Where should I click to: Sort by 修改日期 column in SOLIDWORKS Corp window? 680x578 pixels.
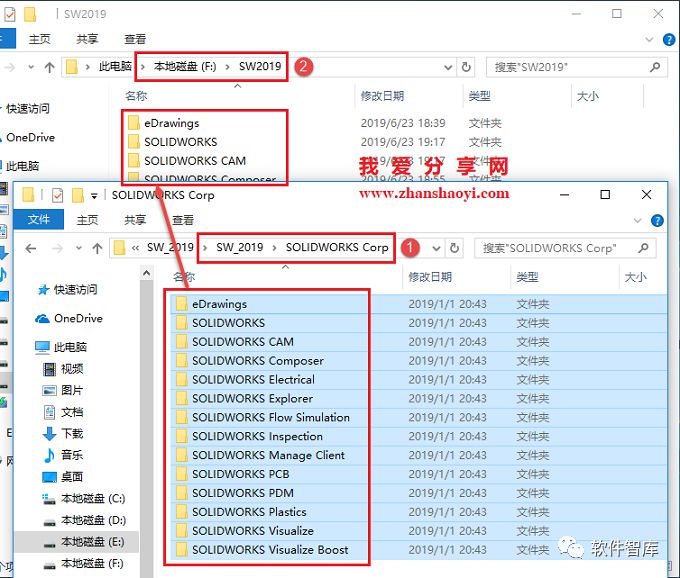pyautogui.click(x=430, y=277)
